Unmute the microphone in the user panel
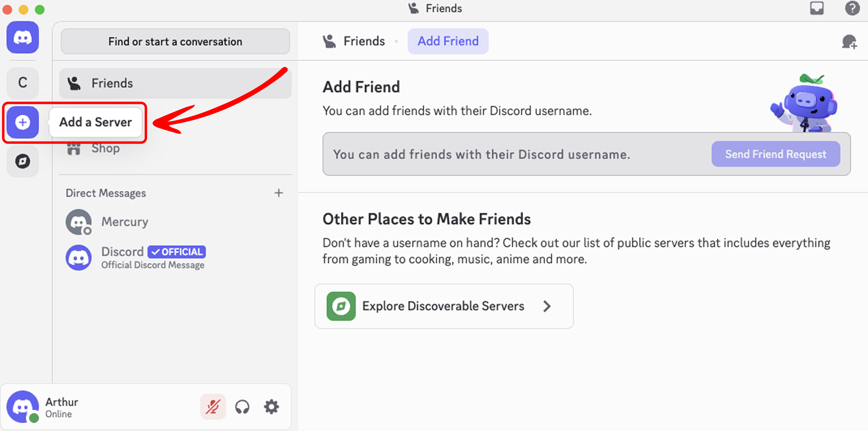The width and height of the screenshot is (868, 431). (213, 407)
